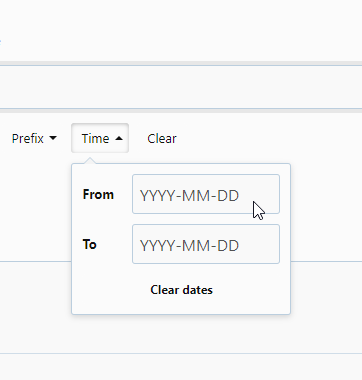The height and width of the screenshot is (380, 362).
Task: Click the up caret beside Time
Action: [x=119, y=138]
